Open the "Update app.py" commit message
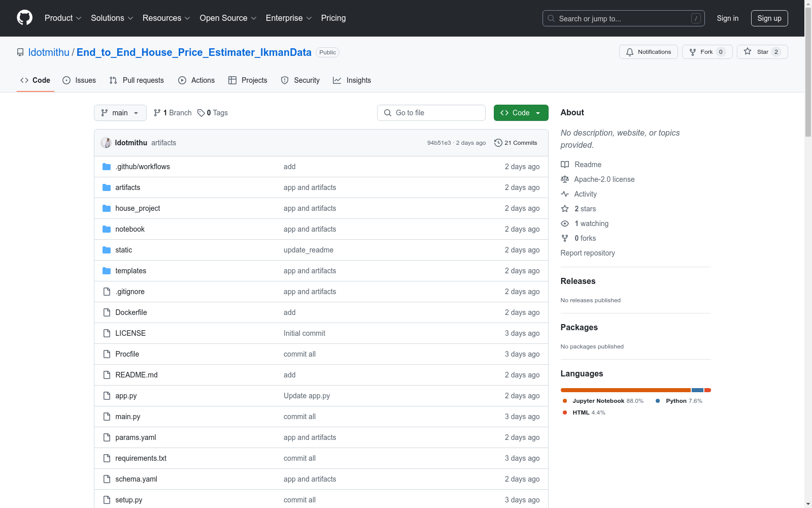The image size is (812, 508). click(x=307, y=396)
